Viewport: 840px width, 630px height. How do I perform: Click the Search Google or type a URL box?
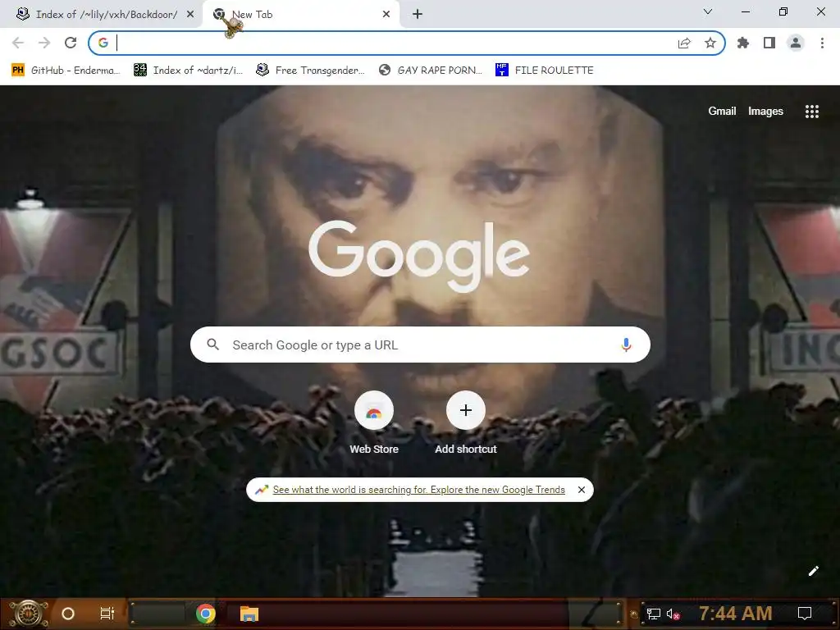(420, 345)
